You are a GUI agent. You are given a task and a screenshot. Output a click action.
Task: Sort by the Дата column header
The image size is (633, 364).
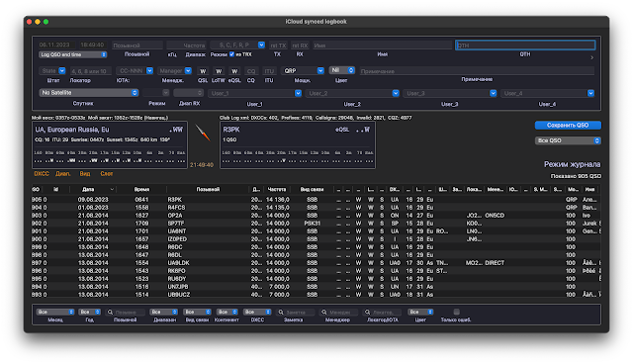pyautogui.click(x=92, y=189)
